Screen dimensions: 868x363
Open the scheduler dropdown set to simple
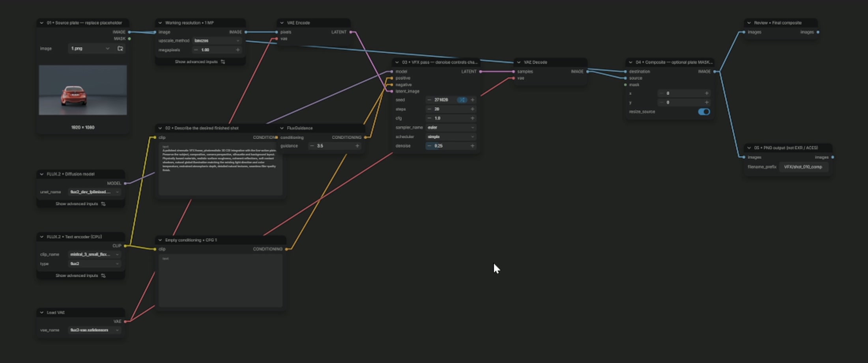[x=450, y=137]
